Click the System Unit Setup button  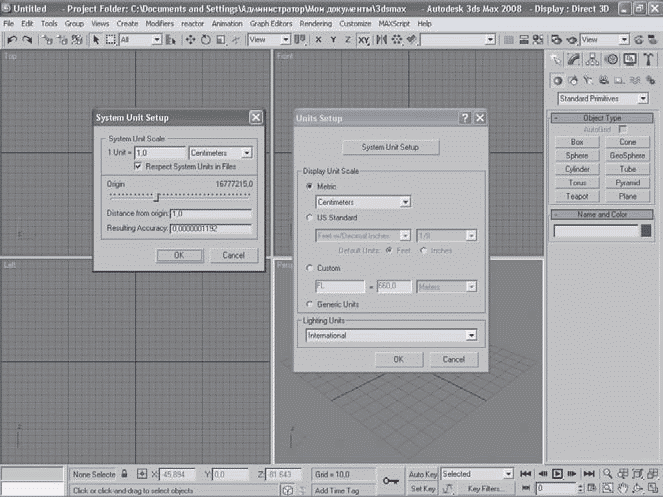coord(389,147)
